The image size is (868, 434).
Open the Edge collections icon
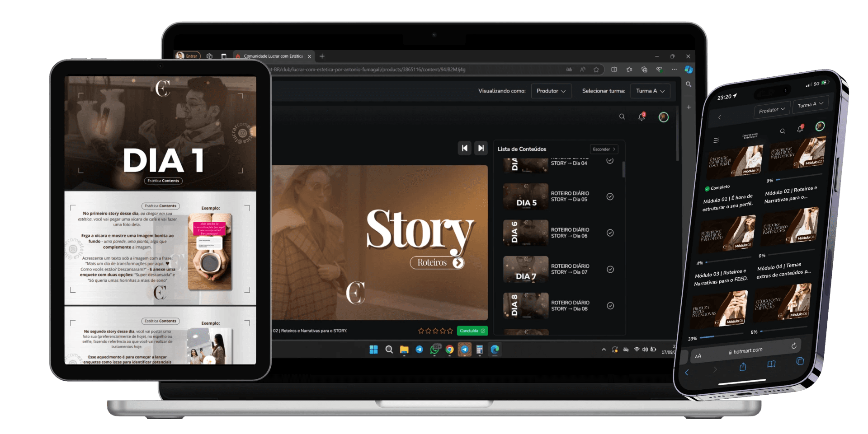coord(644,70)
